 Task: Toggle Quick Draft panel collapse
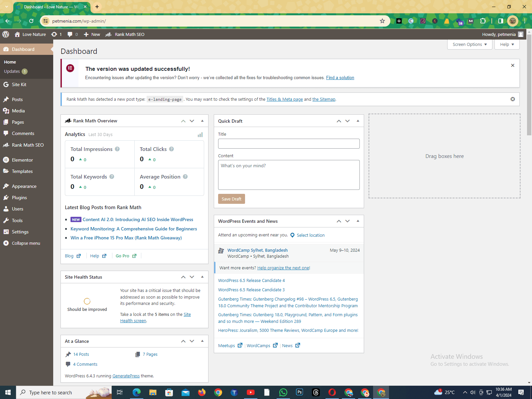click(x=358, y=121)
